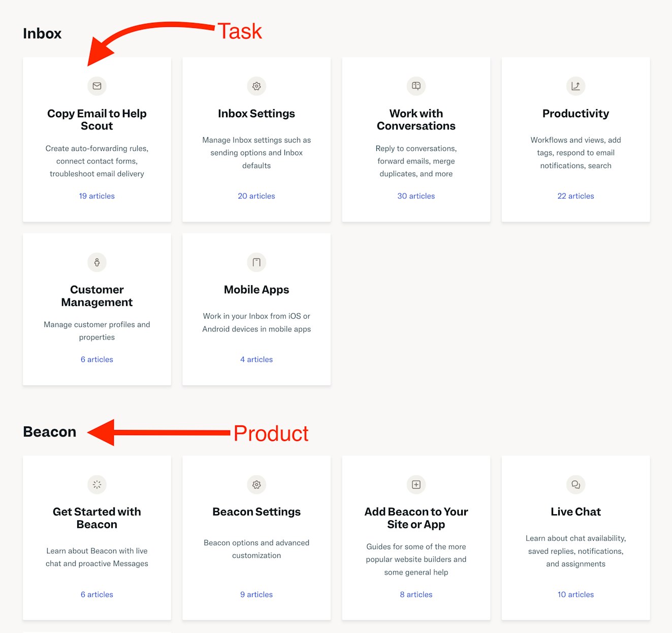Click the plus icon above Add Beacon to Your Site

(416, 485)
